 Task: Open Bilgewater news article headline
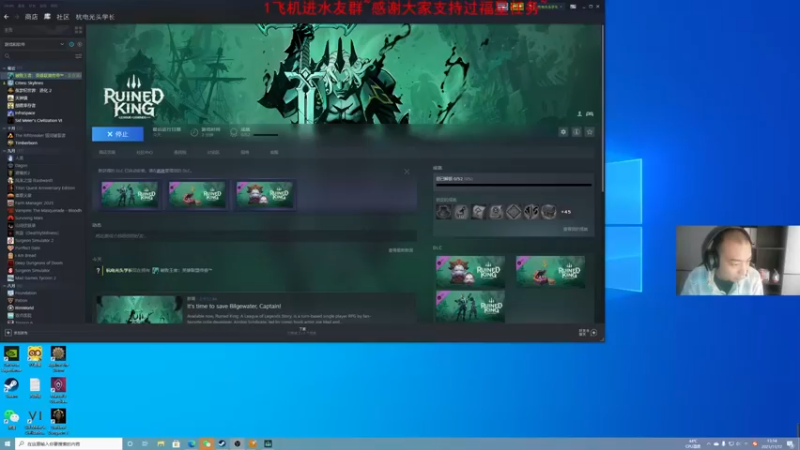tap(234, 306)
